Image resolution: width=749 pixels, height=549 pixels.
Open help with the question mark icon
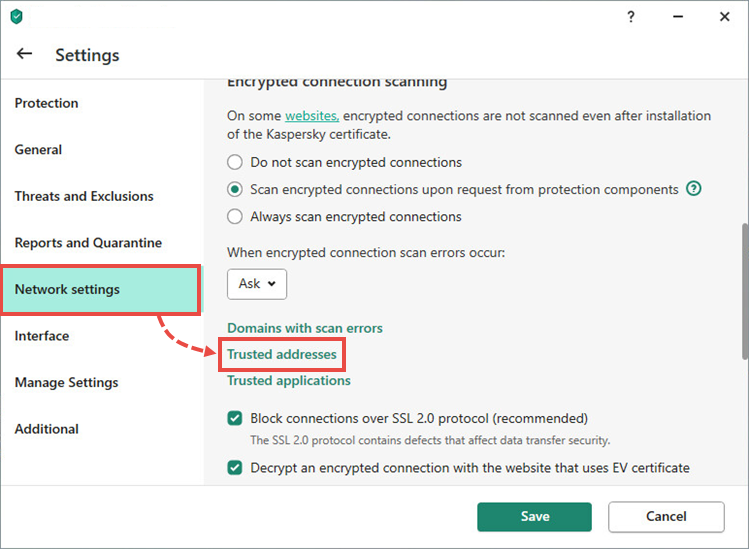click(x=631, y=17)
